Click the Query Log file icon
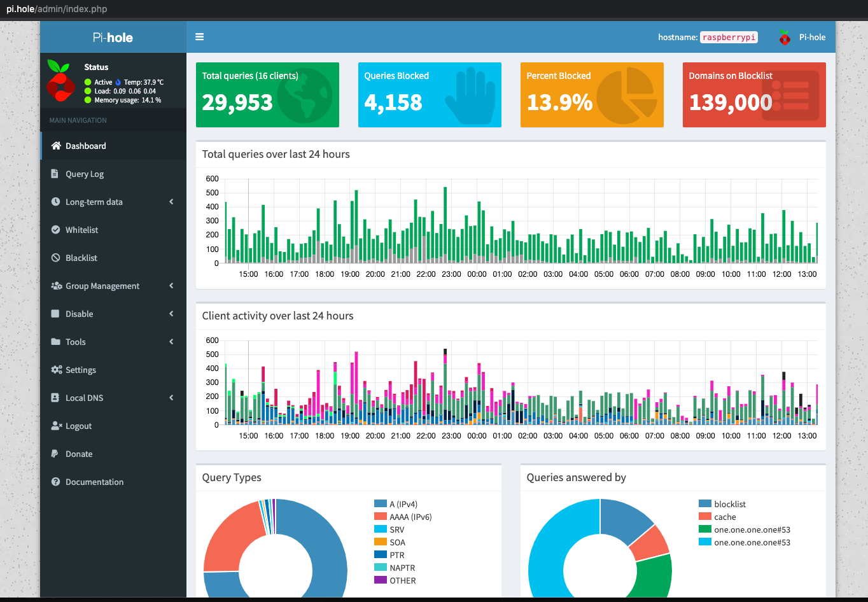Screen dimensions: 868x602 click(x=55, y=174)
